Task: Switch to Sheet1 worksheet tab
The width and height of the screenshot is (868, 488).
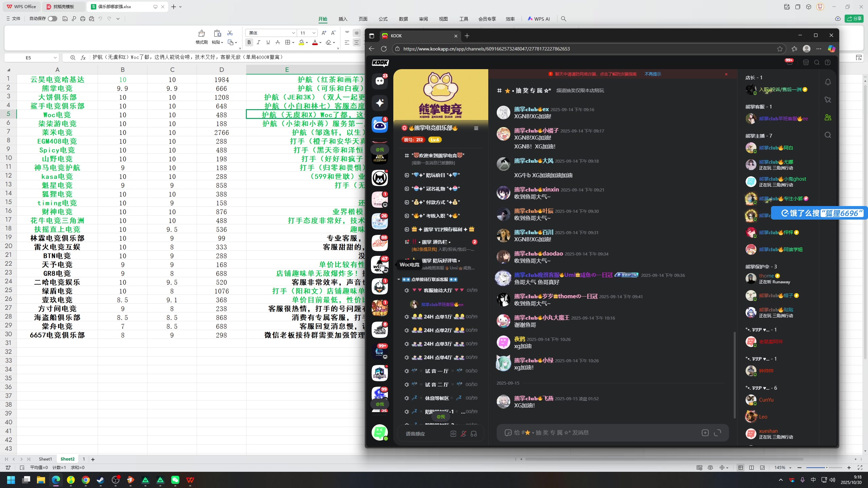Action: 45,459
